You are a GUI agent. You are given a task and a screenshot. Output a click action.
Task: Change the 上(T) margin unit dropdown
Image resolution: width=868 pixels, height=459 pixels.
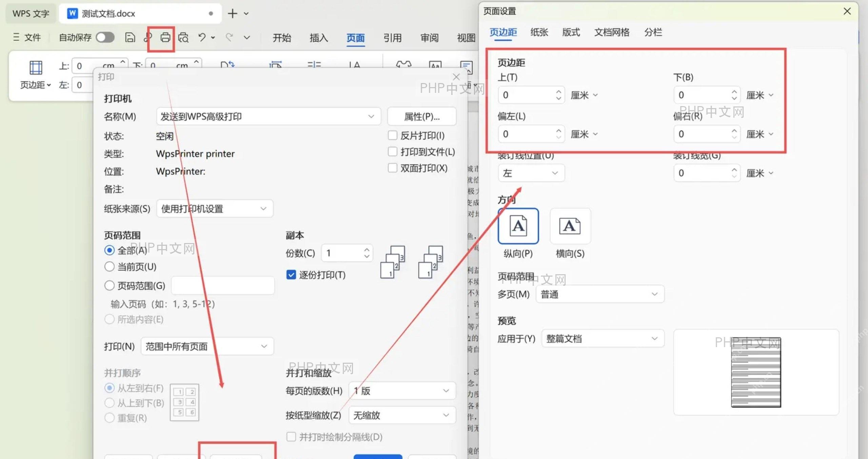click(584, 95)
